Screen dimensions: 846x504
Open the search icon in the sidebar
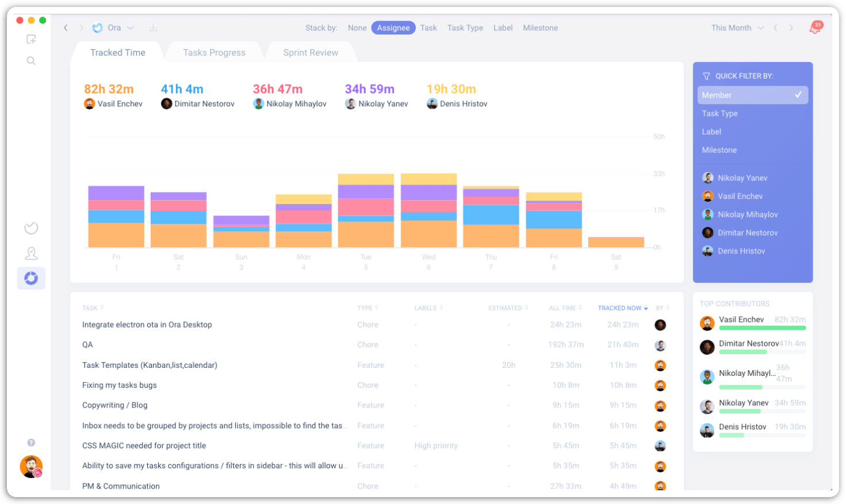pos(31,60)
